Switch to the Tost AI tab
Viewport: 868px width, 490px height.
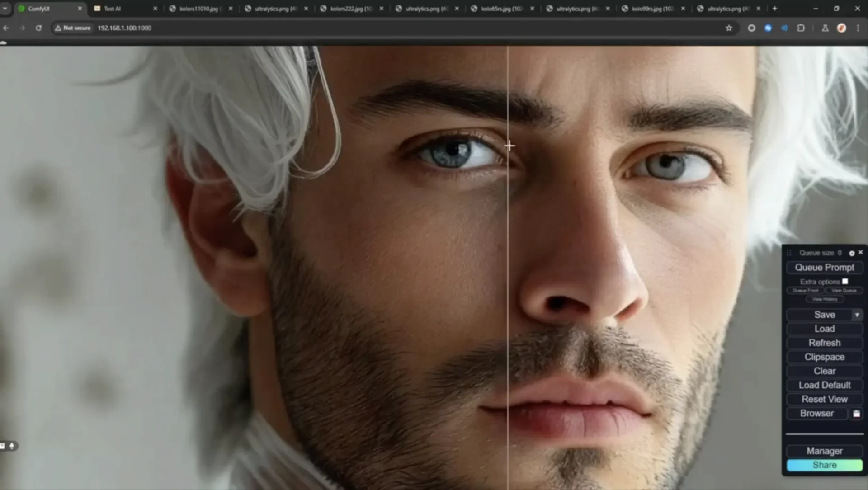pyautogui.click(x=113, y=9)
